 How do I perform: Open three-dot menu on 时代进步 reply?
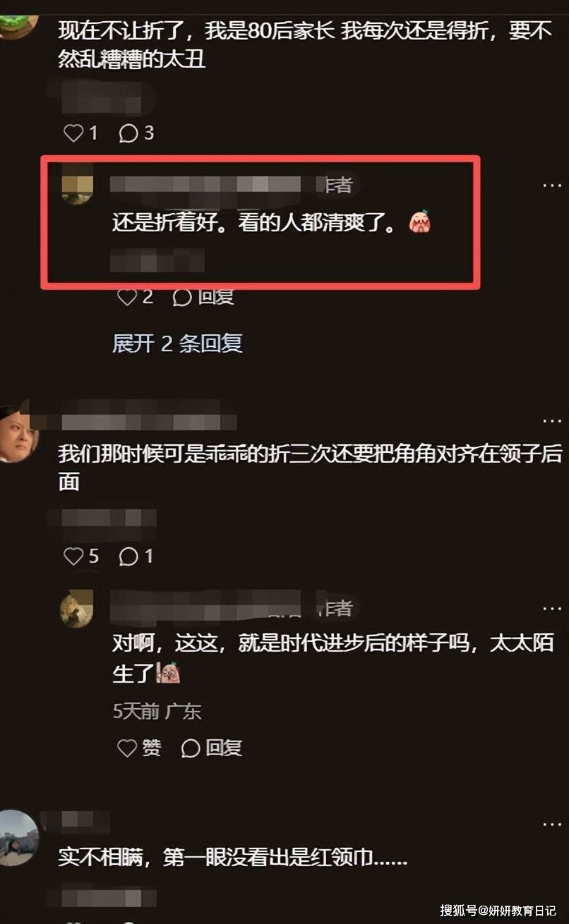(x=551, y=608)
